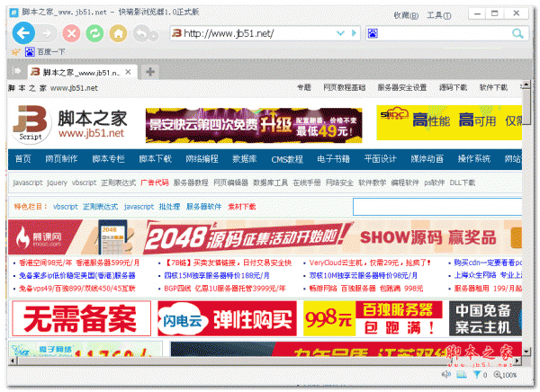Image resolution: width=540 pixels, height=392 pixels.
Task: Click the green refresh button
Action: (94, 34)
